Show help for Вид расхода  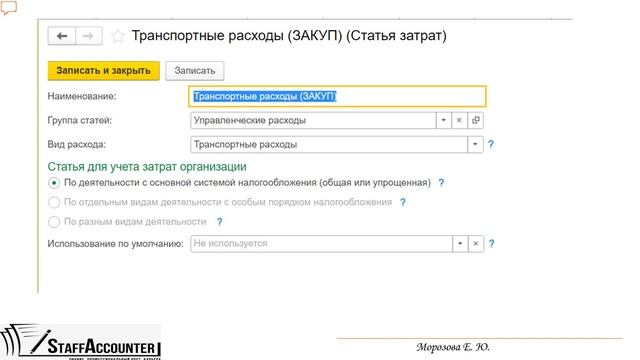tap(491, 144)
